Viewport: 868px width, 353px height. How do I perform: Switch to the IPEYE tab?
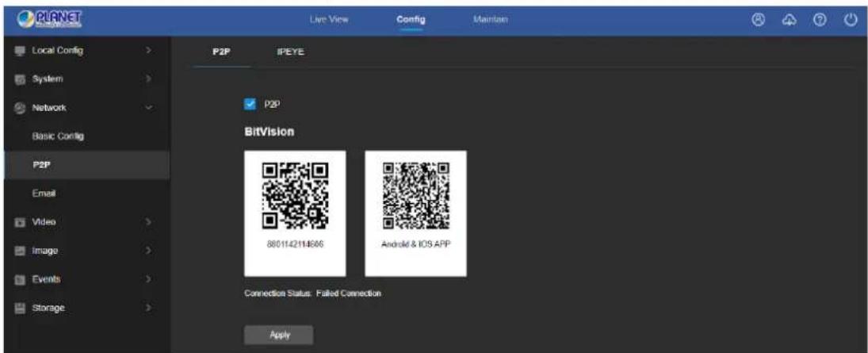291,52
